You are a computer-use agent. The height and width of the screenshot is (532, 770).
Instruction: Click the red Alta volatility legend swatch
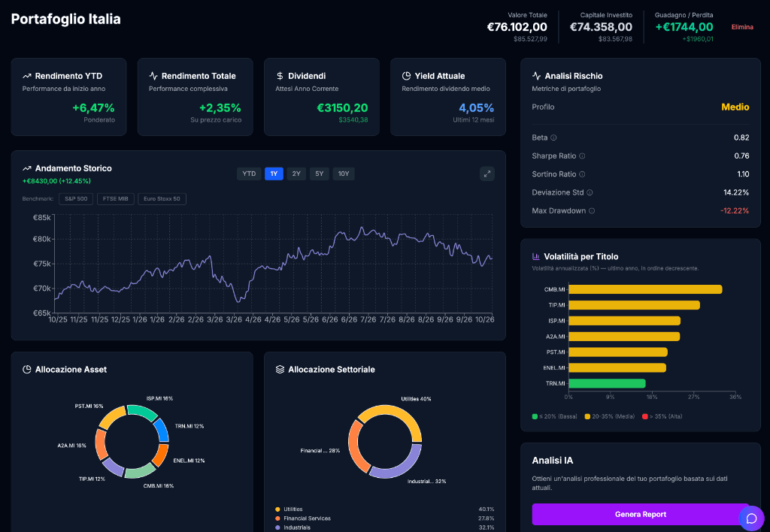(x=645, y=417)
